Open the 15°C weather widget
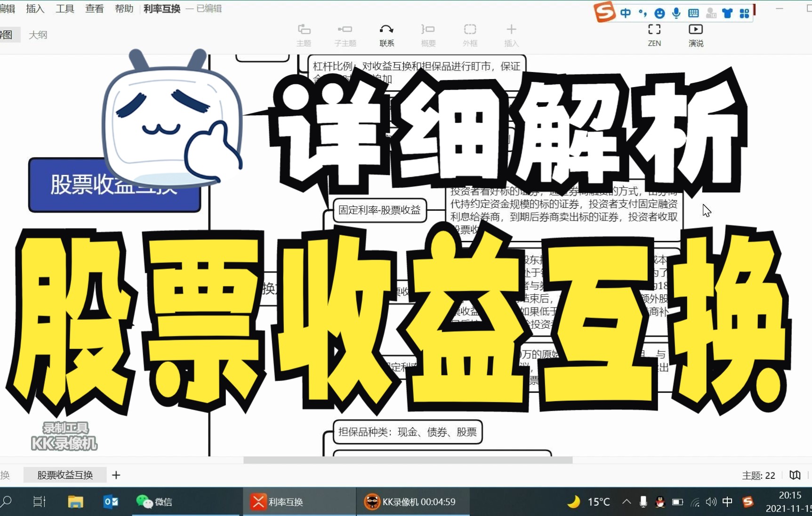 pos(588,502)
